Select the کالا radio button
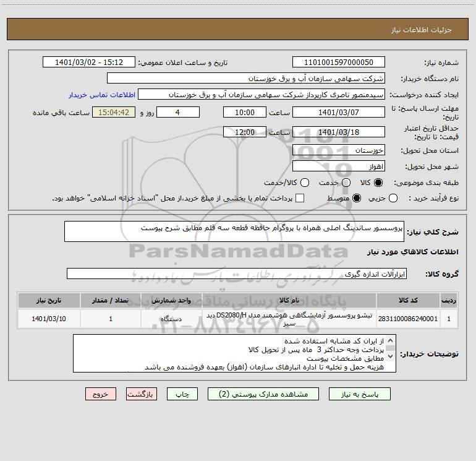Viewport: 476px width, 461px height. point(378,183)
